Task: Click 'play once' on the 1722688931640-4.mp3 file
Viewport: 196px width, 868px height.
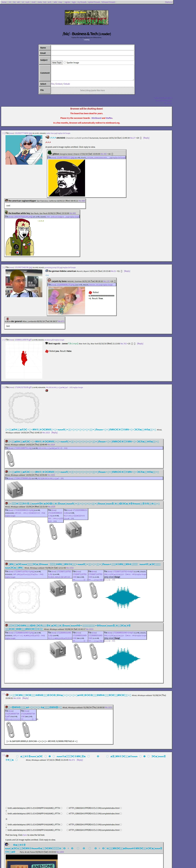Action: coord(109,638)
